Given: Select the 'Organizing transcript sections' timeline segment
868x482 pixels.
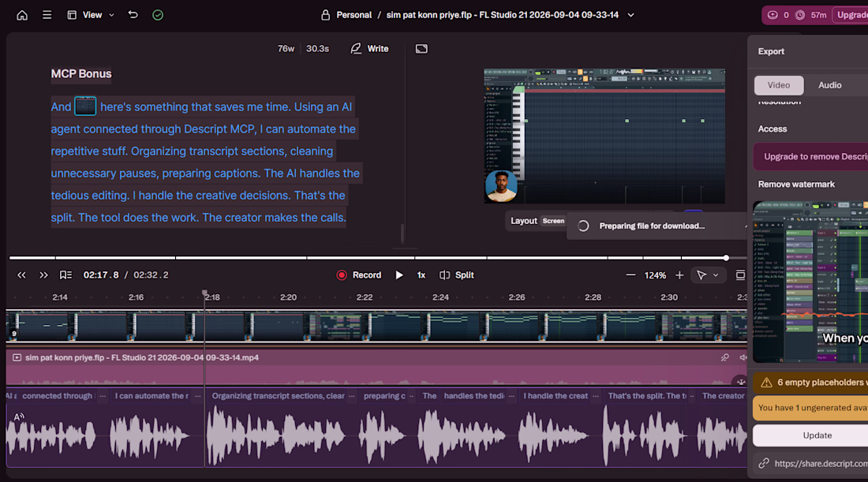Looking at the screenshot, I should coord(278,396).
